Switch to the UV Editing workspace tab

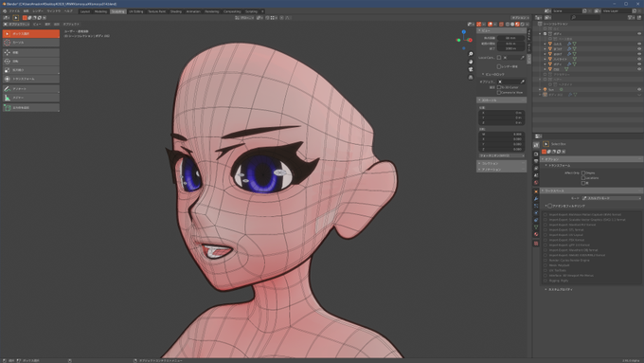(136, 11)
